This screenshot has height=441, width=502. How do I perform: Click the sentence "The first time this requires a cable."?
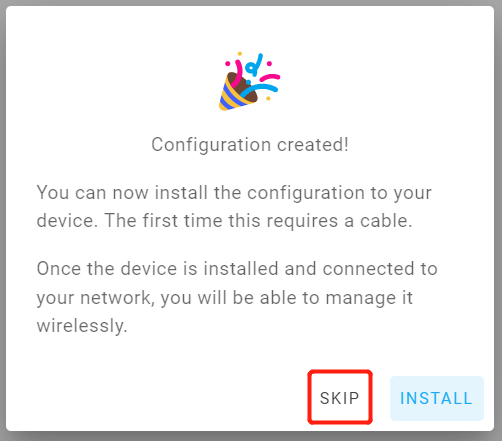(258, 221)
